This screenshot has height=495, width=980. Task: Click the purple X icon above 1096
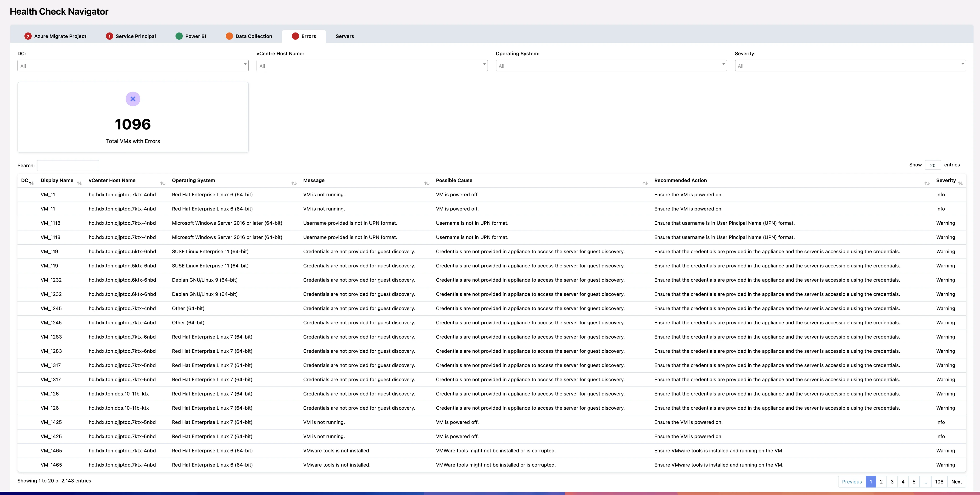click(133, 99)
